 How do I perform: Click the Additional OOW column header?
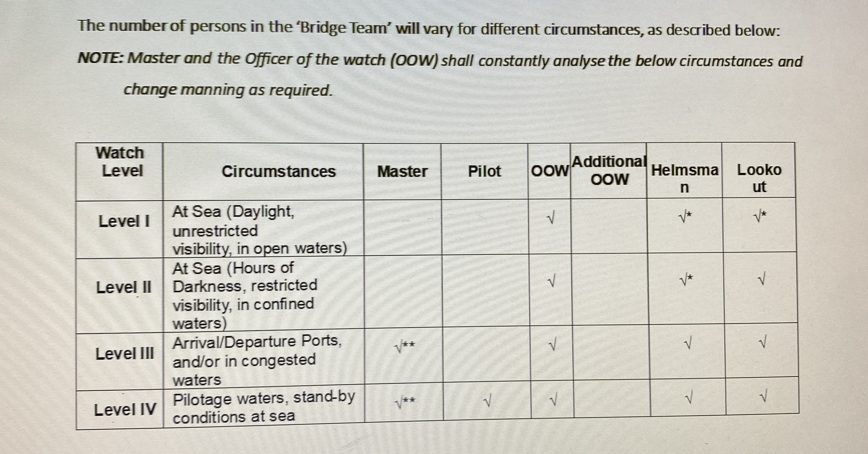(609, 170)
